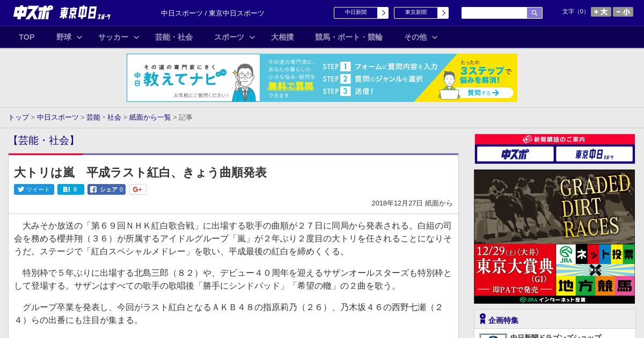Click JRA ネット投票 section of ad
This screenshot has height=338, width=644.
[x=595, y=254]
